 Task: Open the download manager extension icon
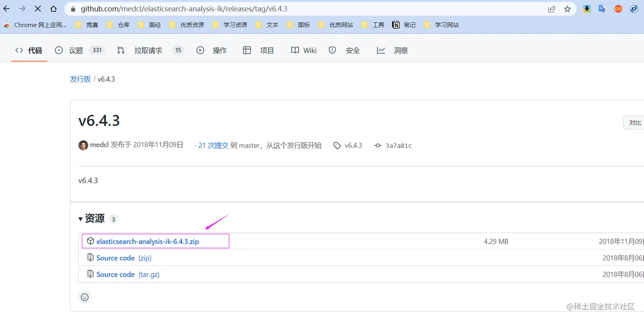tap(587, 9)
